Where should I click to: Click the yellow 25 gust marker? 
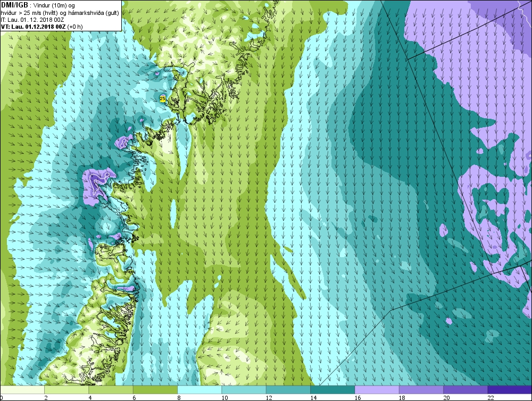pyautogui.click(x=162, y=99)
